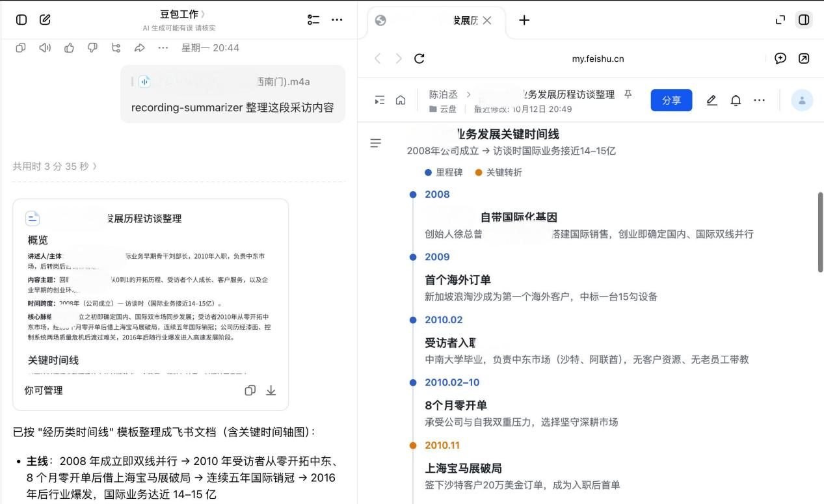824x504 pixels.
Task: Expand the Feishu navigation sidebar
Action: click(x=380, y=100)
